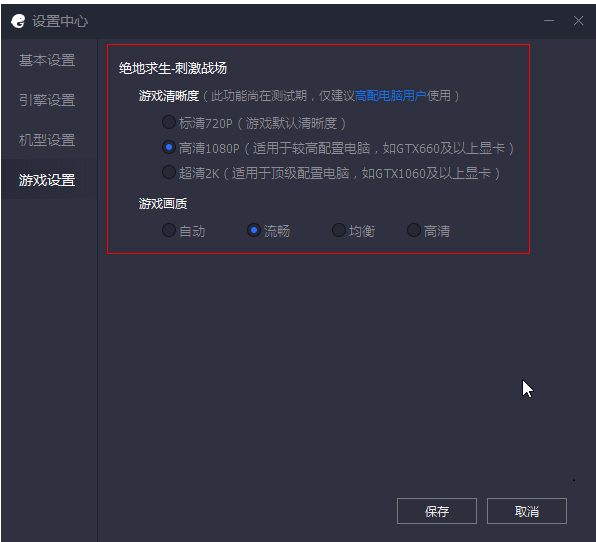Viewport: 596px width, 542px height.
Task: Choose 高清 under 游戏画质
Action: click(x=414, y=230)
